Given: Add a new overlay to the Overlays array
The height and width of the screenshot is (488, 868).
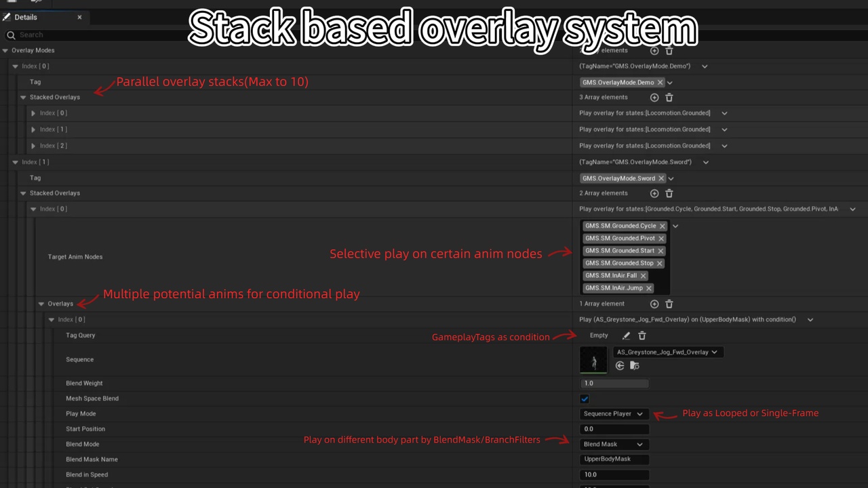Looking at the screenshot, I should click(654, 304).
